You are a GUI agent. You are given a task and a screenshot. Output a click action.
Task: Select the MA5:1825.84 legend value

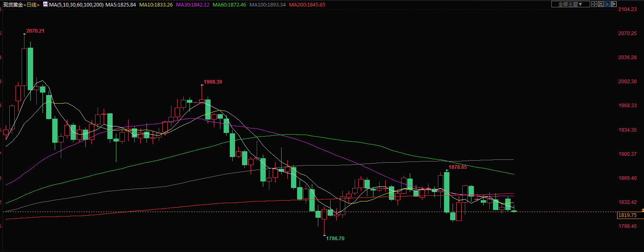click(x=121, y=5)
